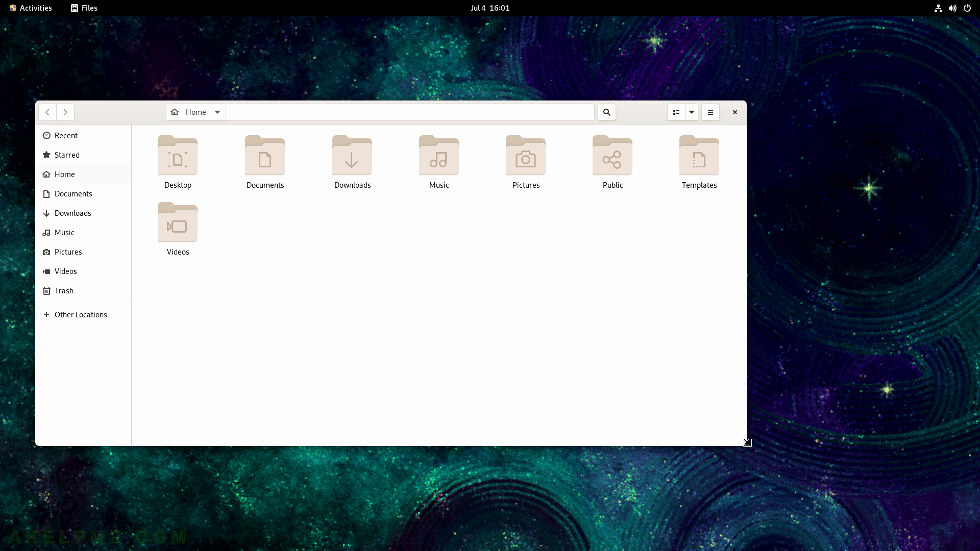Open the clock and calendar panel
This screenshot has height=551, width=980.
pos(490,8)
